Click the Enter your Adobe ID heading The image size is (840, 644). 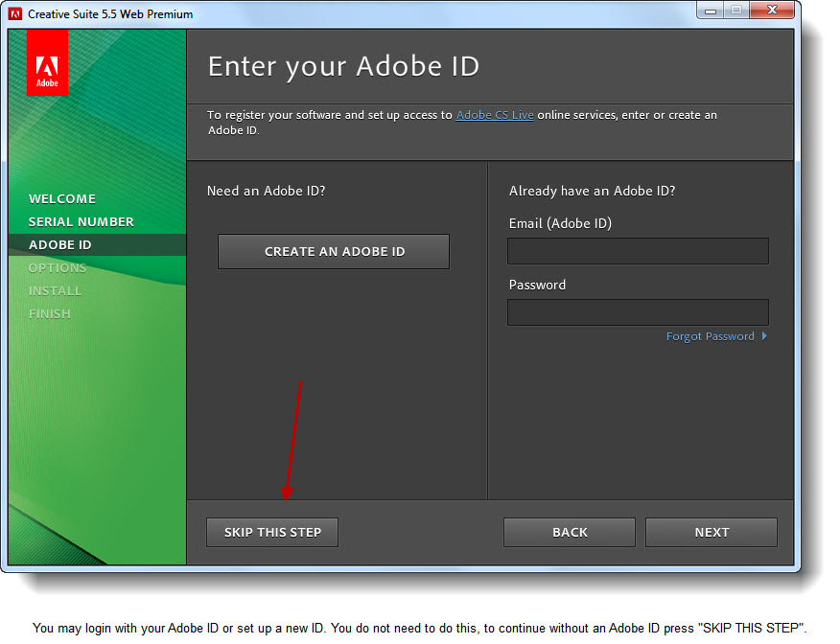[343, 66]
